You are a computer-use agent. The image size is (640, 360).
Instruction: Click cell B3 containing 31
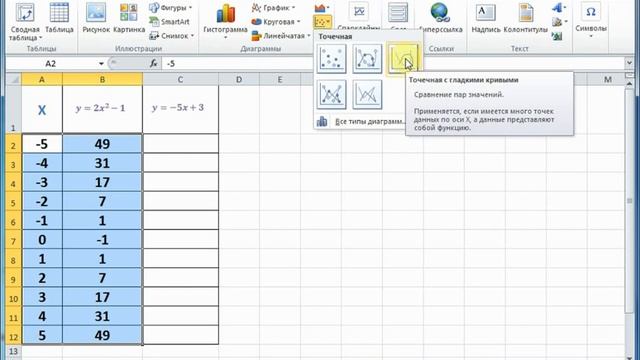tap(102, 163)
